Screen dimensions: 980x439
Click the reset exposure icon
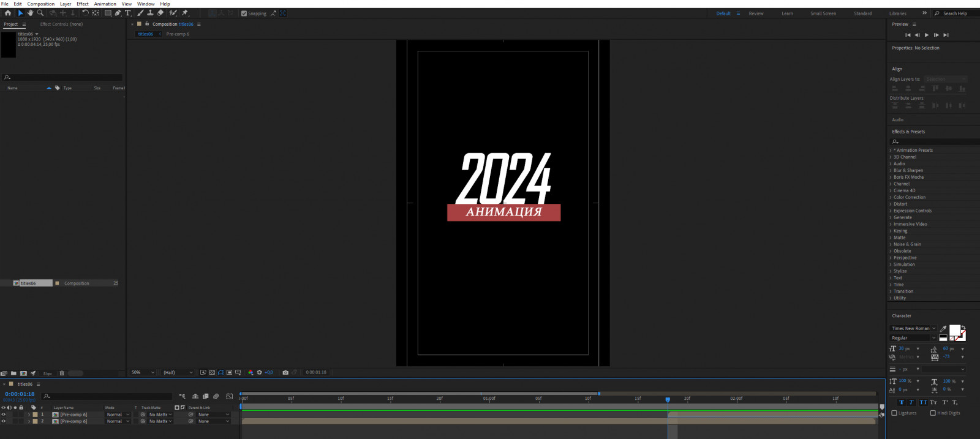pos(259,372)
